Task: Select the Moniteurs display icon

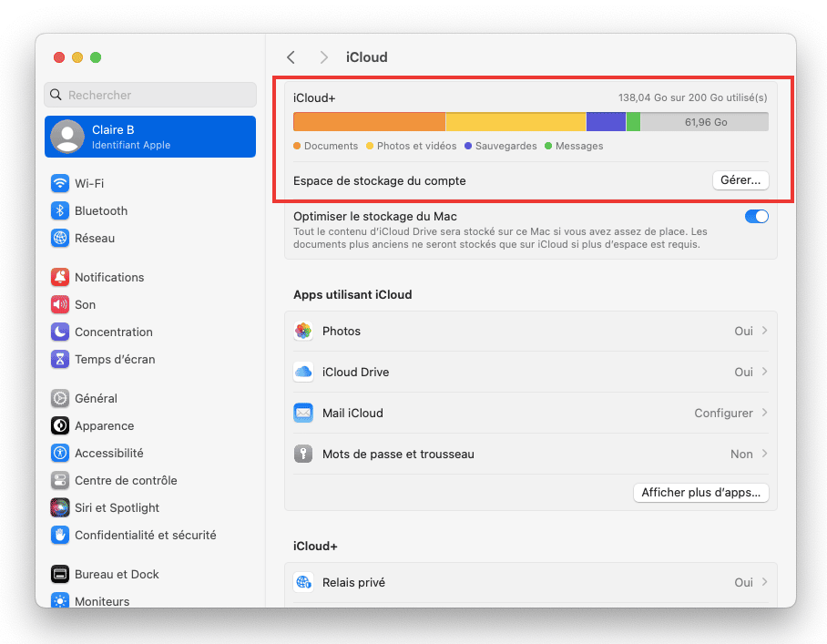Action: 59,601
